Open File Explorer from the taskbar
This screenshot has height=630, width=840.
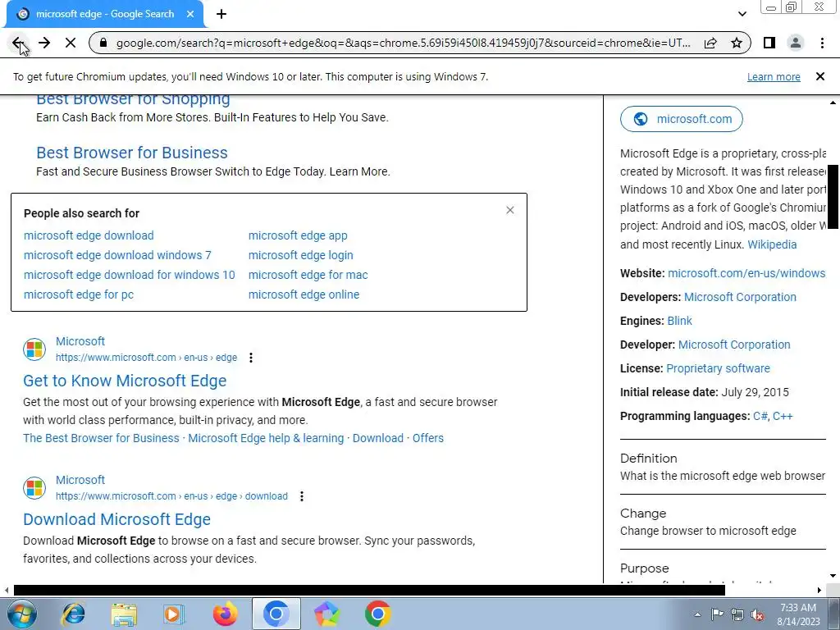pyautogui.click(x=124, y=614)
